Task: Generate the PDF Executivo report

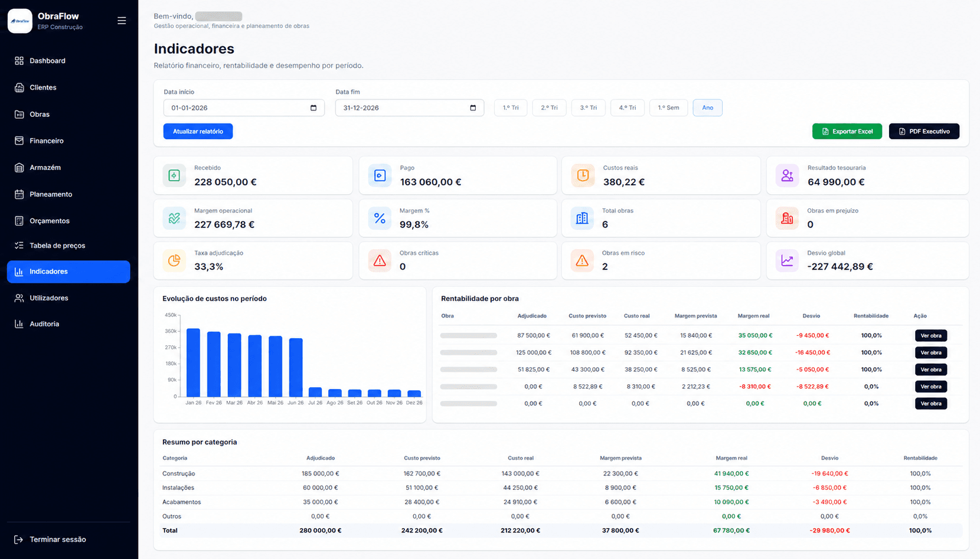Action: click(x=924, y=131)
